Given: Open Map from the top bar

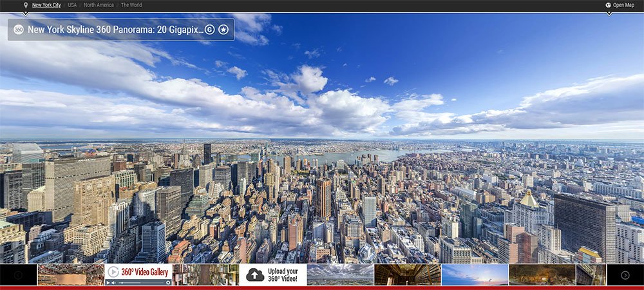Looking at the screenshot, I should click(x=623, y=5).
